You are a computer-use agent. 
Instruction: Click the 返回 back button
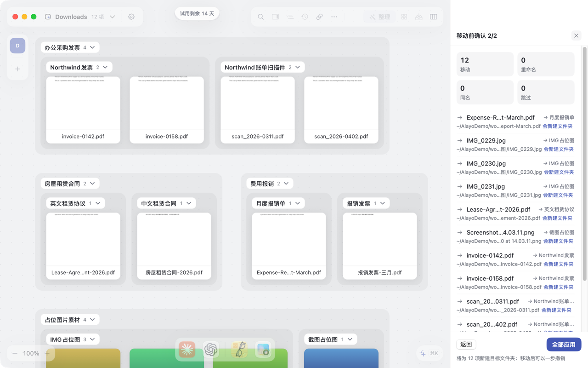click(466, 345)
